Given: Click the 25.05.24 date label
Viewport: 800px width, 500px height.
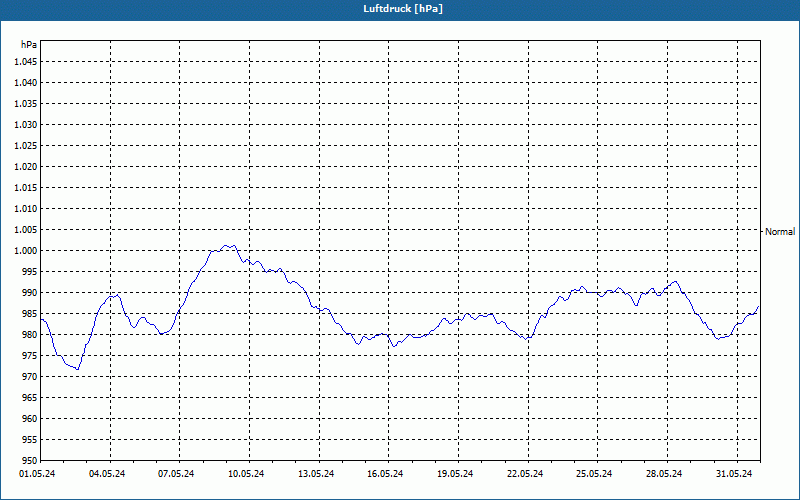Looking at the screenshot, I should tap(594, 474).
